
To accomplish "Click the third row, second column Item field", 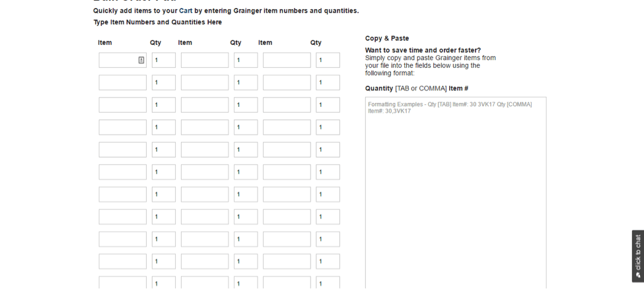I will tap(205, 105).
